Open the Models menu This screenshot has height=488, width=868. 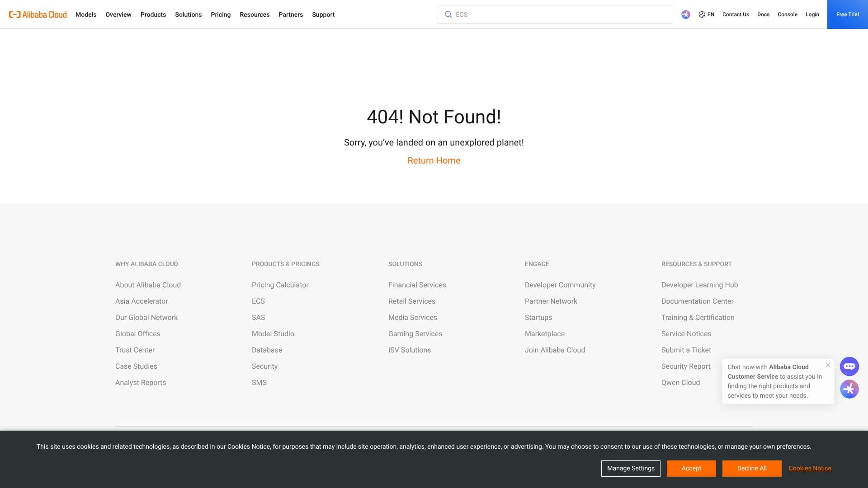tap(86, 14)
